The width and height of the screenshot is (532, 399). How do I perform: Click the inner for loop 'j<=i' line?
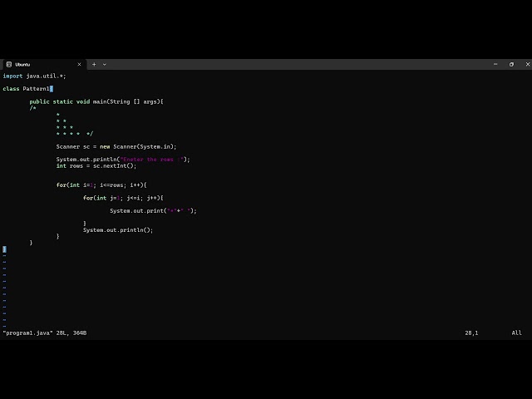pos(123,198)
